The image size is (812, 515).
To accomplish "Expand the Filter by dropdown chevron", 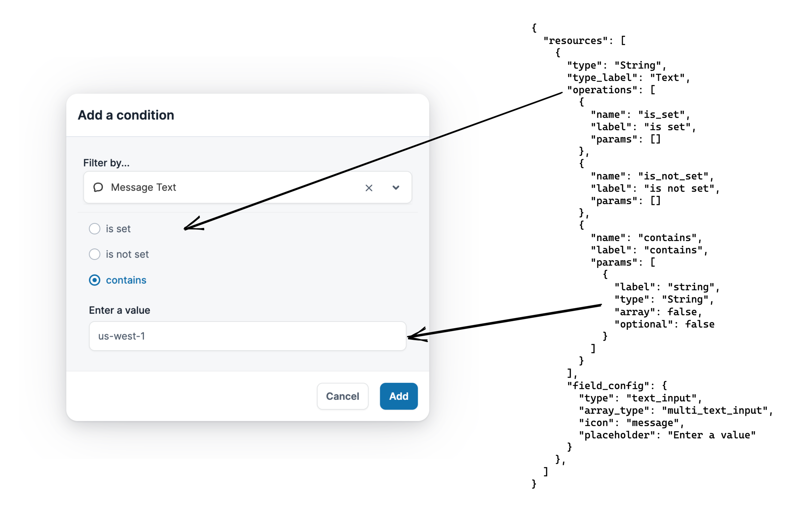I will click(x=396, y=188).
